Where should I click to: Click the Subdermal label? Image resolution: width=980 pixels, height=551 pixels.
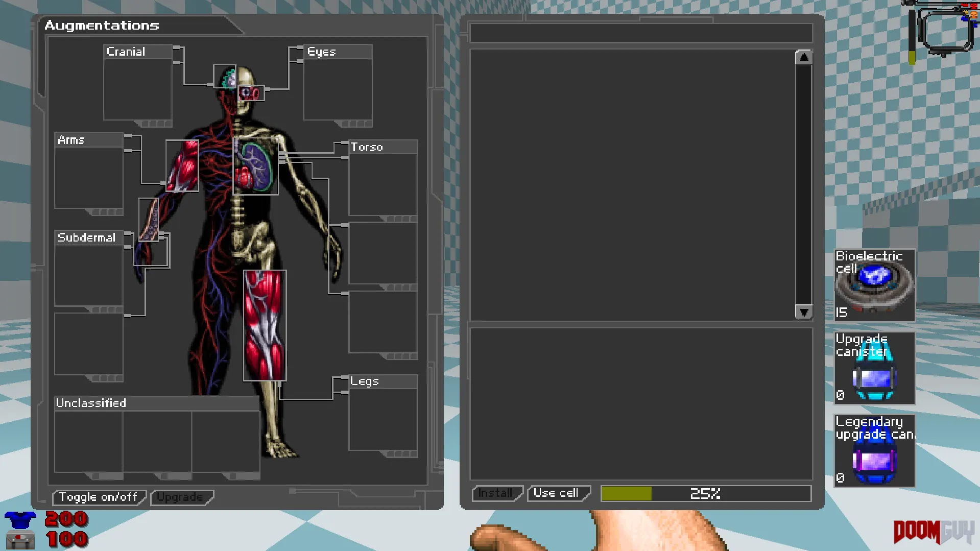click(86, 237)
